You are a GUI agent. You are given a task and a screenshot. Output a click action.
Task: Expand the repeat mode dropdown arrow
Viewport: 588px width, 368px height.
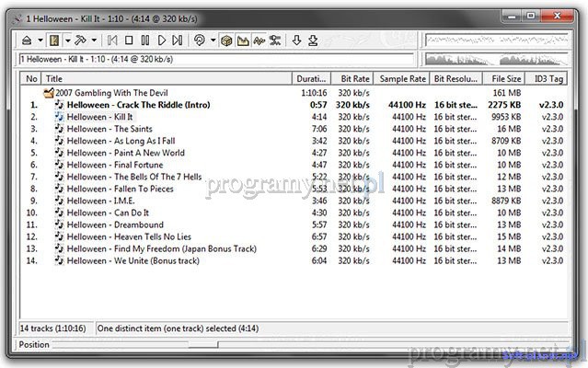click(x=212, y=40)
